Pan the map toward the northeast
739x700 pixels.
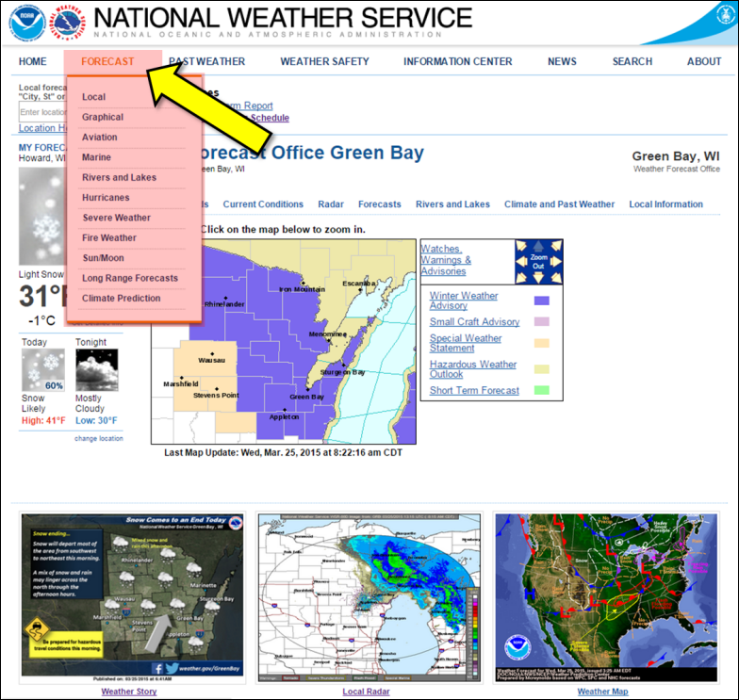[x=556, y=246]
